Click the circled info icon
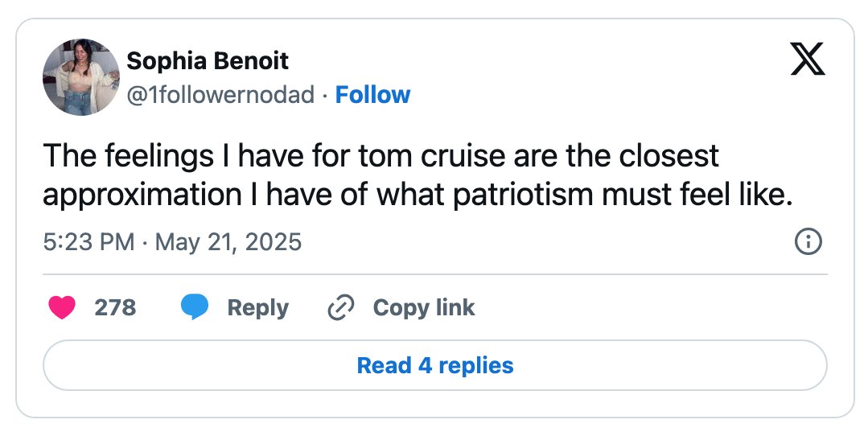 coord(808,242)
